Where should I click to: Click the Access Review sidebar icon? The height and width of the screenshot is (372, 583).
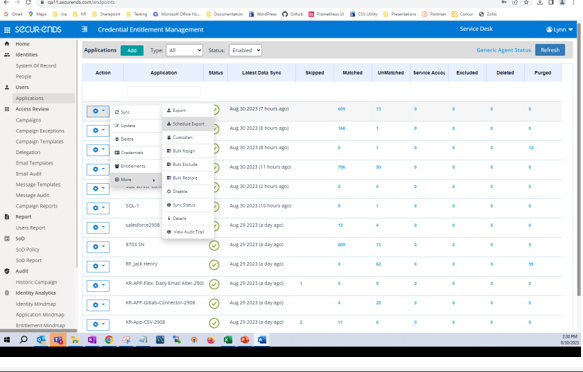(7, 109)
